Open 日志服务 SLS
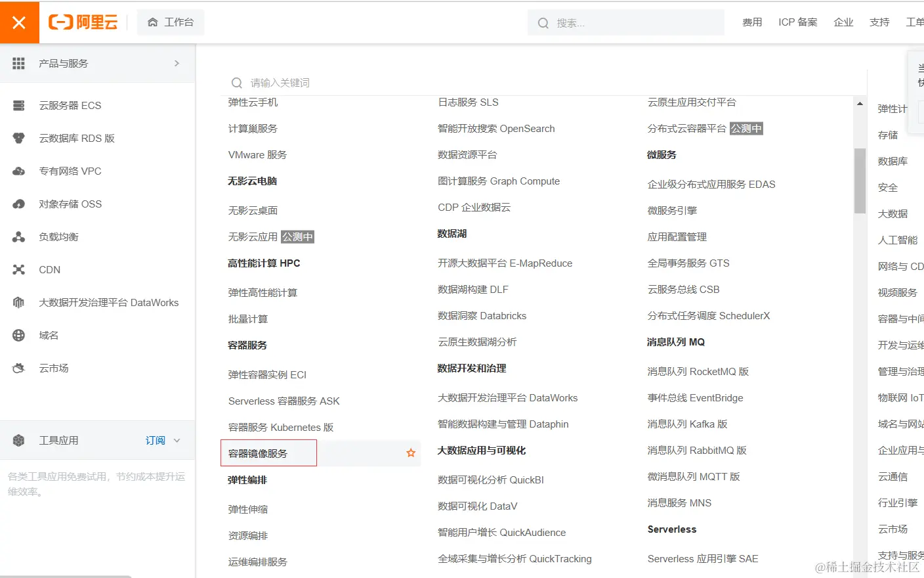This screenshot has height=578, width=924. click(468, 102)
